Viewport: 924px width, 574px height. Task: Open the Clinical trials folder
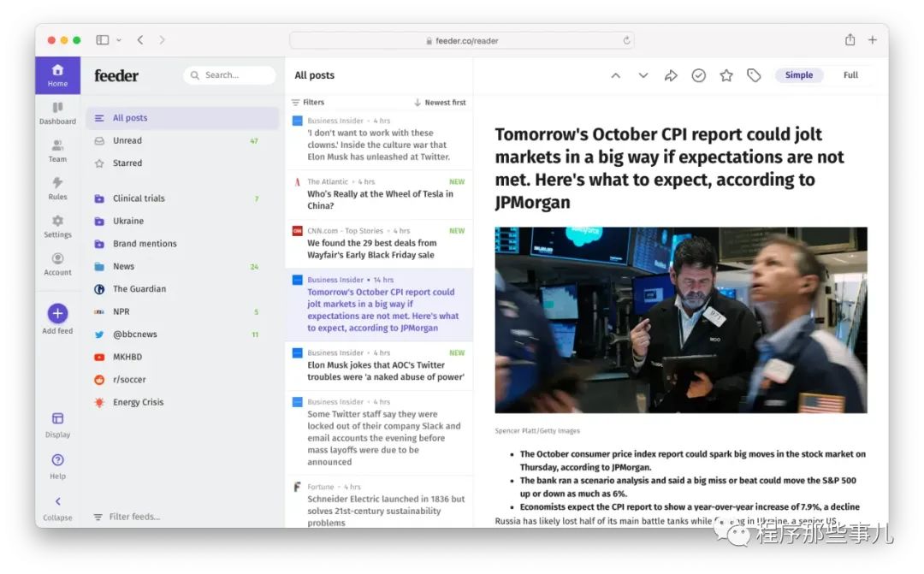coord(183,198)
